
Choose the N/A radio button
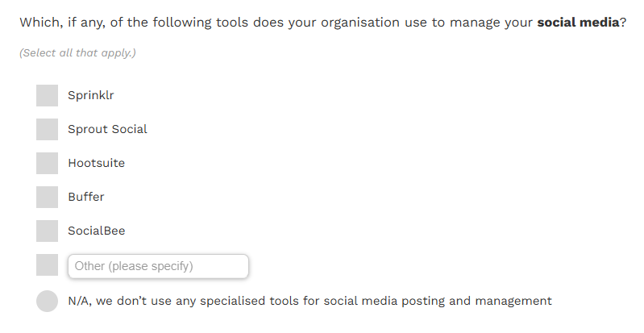pos(47,301)
